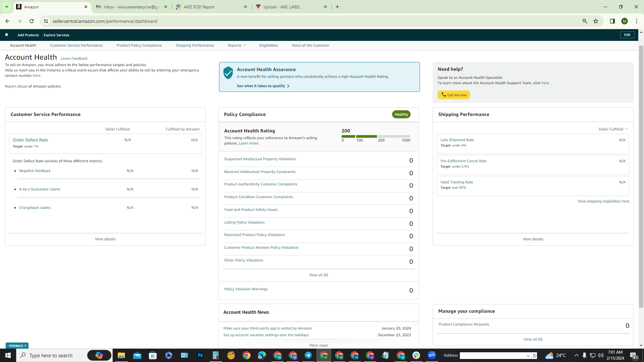Click the Account Health Rating progress bar

[376, 136]
